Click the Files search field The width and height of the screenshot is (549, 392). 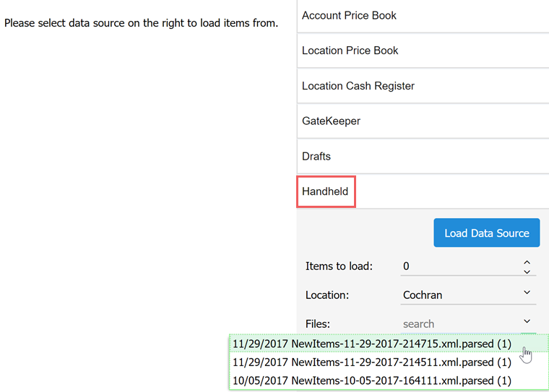(x=460, y=323)
